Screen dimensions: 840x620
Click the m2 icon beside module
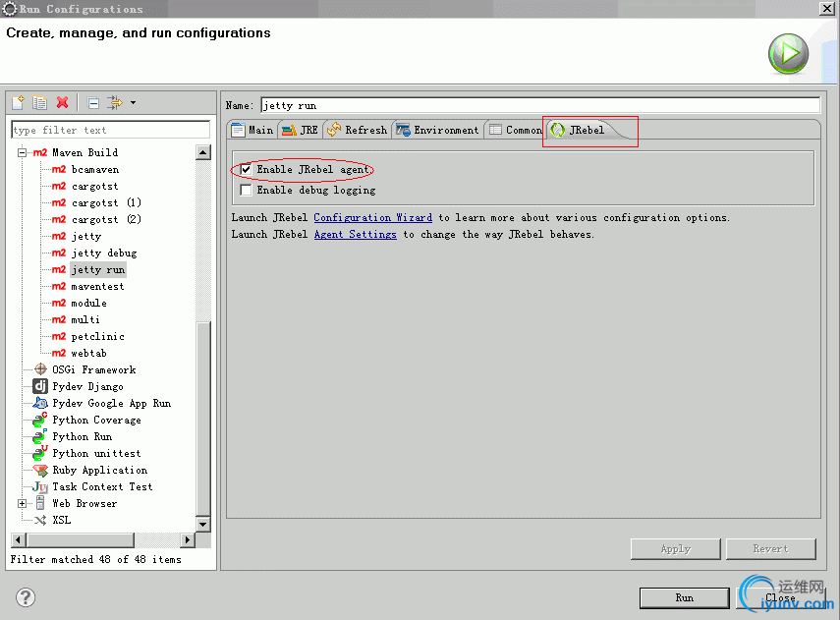pos(59,303)
